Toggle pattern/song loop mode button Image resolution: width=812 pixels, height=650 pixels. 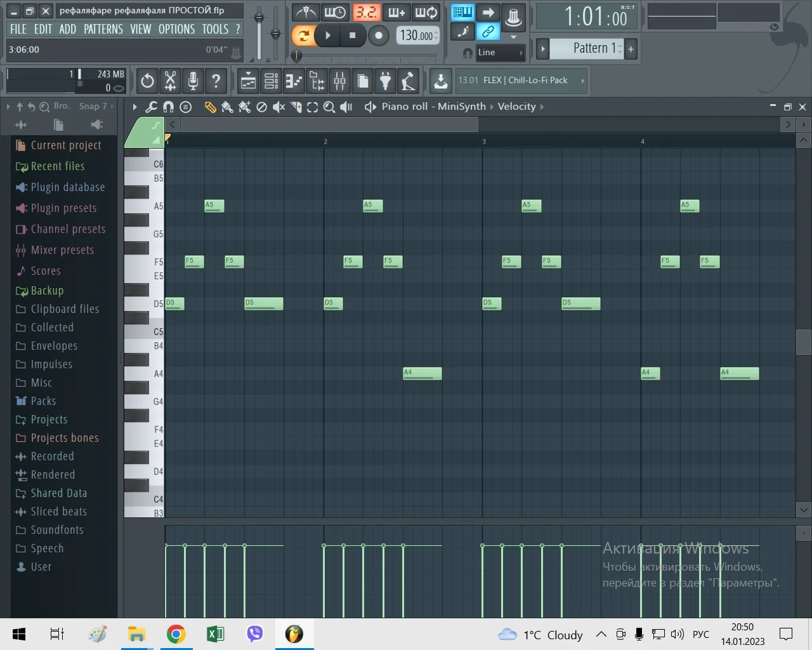[x=304, y=36]
